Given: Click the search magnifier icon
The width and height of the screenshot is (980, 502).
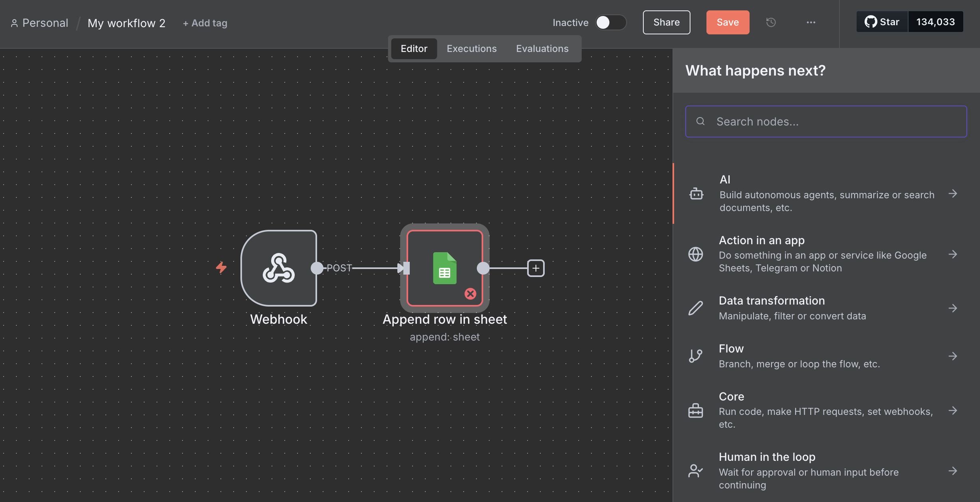Looking at the screenshot, I should 700,121.
